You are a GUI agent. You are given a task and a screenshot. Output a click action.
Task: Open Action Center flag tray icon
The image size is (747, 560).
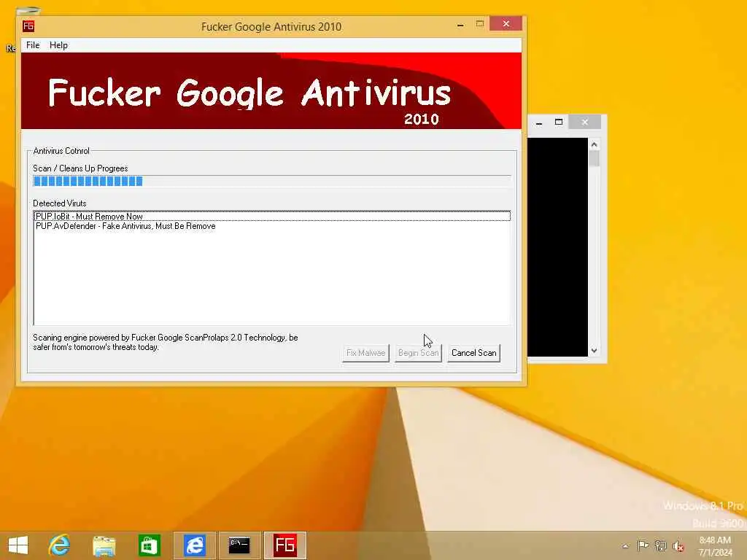click(x=643, y=545)
